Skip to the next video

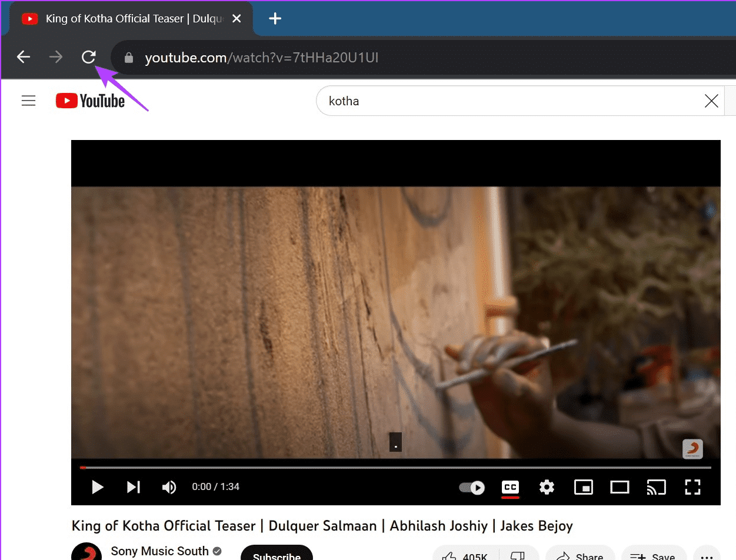134,487
